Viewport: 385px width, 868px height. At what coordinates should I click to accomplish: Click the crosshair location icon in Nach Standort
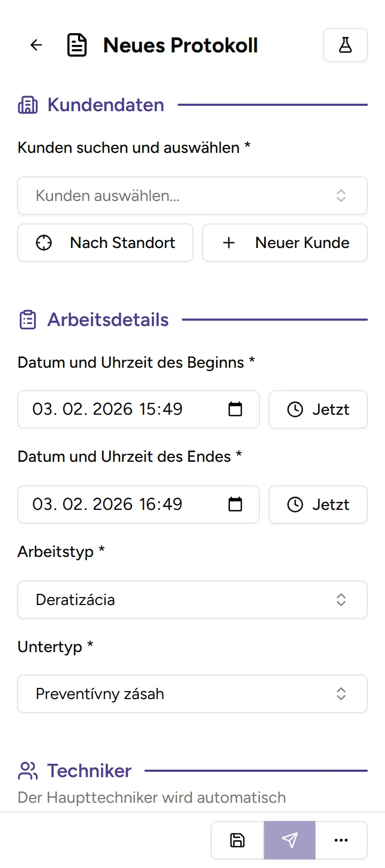coord(43,243)
